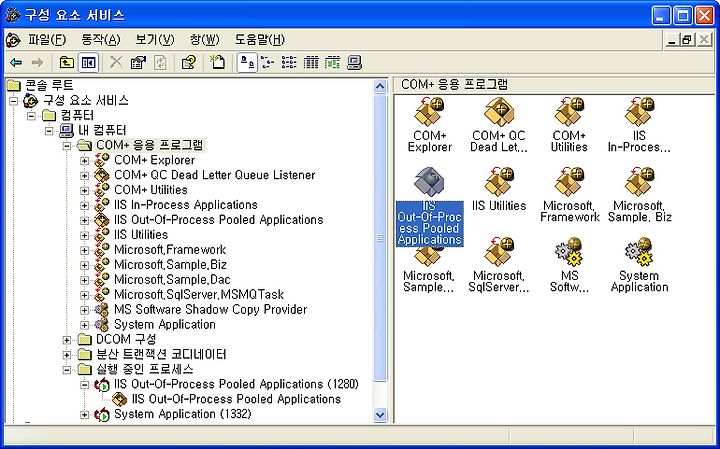Collapse the 구성 요소 서비스 tree node
The height and width of the screenshot is (449, 720).
pyautogui.click(x=13, y=101)
